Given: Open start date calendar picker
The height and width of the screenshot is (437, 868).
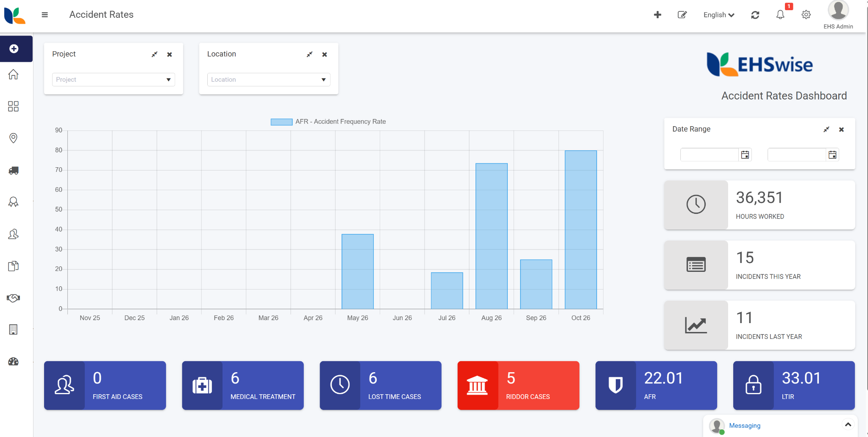Looking at the screenshot, I should pyautogui.click(x=745, y=155).
